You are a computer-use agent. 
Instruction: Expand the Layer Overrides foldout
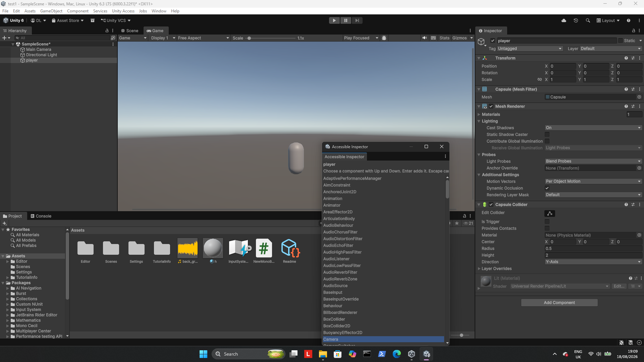pyautogui.click(x=479, y=268)
